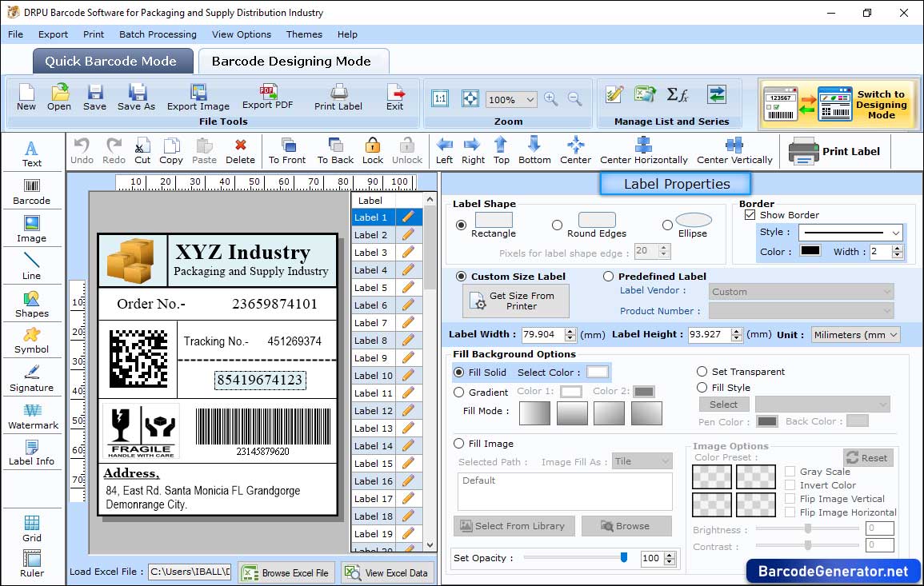The image size is (924, 586).
Task: Select Gradient fill option
Action: click(458, 393)
